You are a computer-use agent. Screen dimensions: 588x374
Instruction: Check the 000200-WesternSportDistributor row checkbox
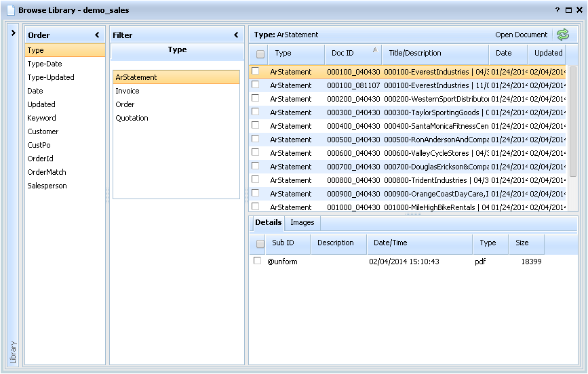point(256,98)
